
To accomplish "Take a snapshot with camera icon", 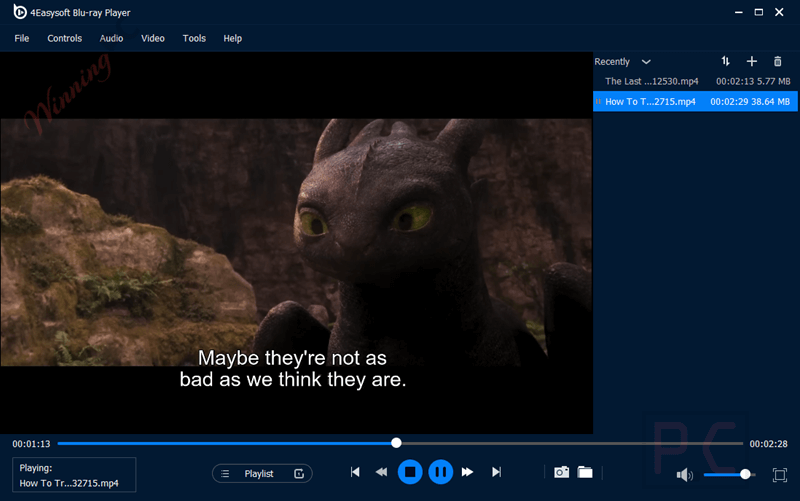I will pos(561,472).
